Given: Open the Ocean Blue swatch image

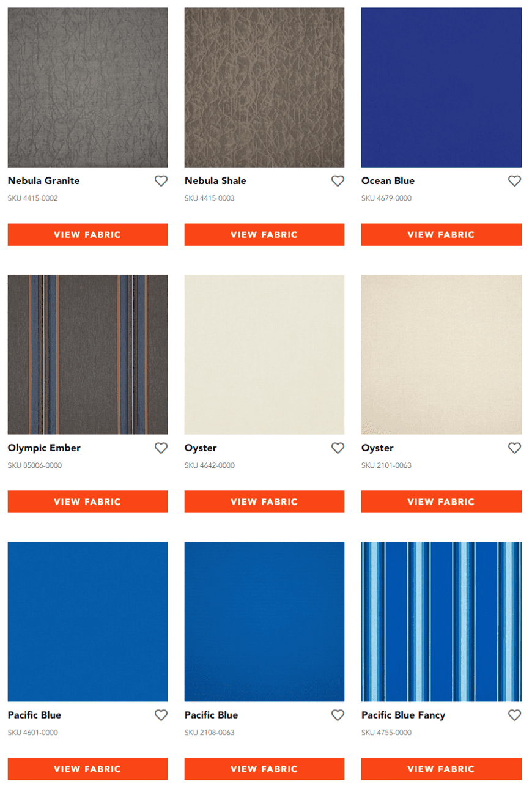Looking at the screenshot, I should [x=441, y=87].
